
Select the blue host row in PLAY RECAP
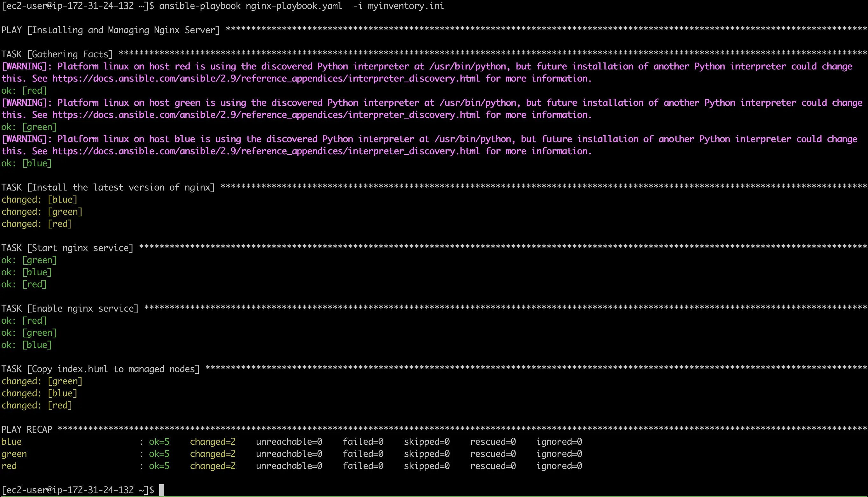point(11,441)
